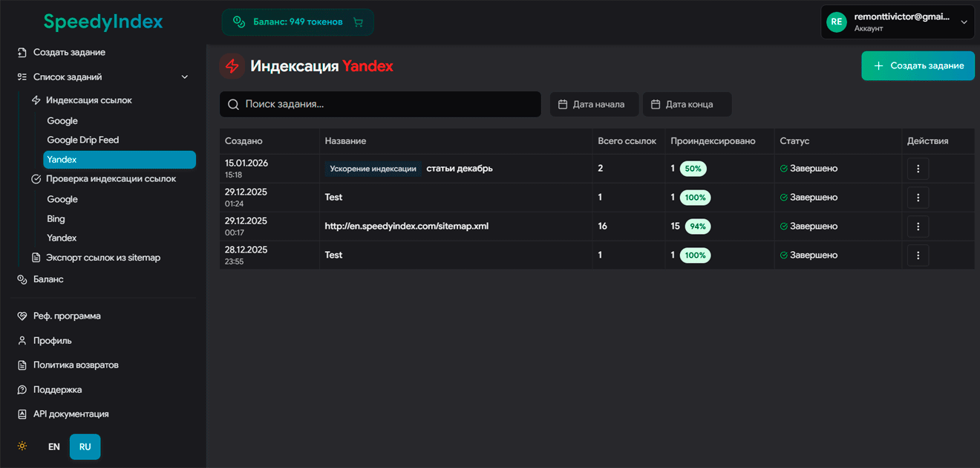The height and width of the screenshot is (468, 980).
Task: Open Bing under index checking
Action: (56, 219)
